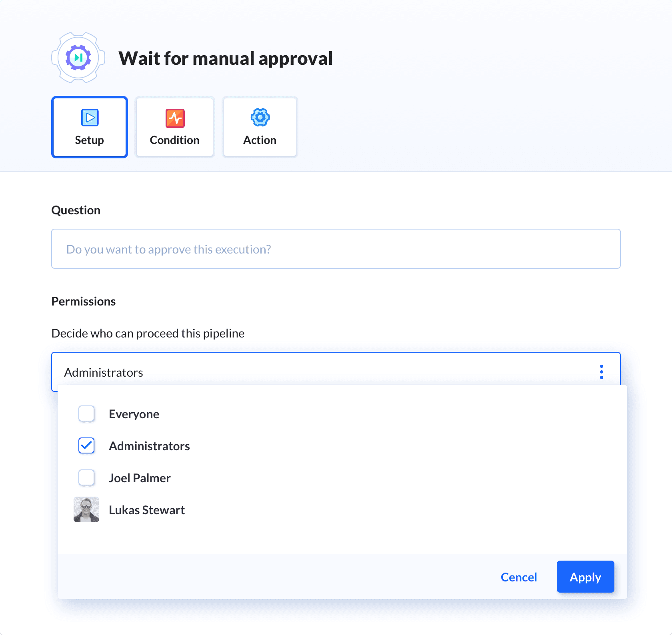
Task: Select the Lukas Stewart list entry
Action: click(x=147, y=510)
